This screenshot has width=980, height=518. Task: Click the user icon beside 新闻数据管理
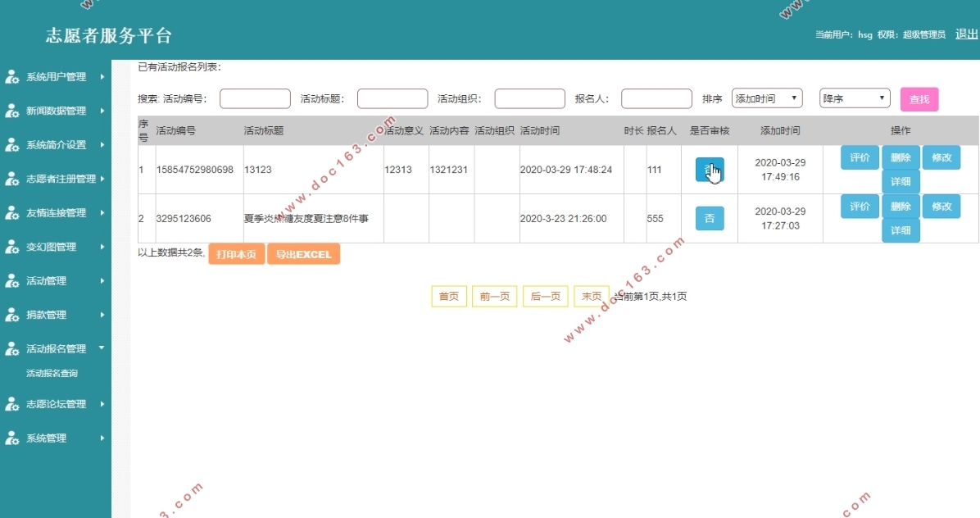(11, 111)
